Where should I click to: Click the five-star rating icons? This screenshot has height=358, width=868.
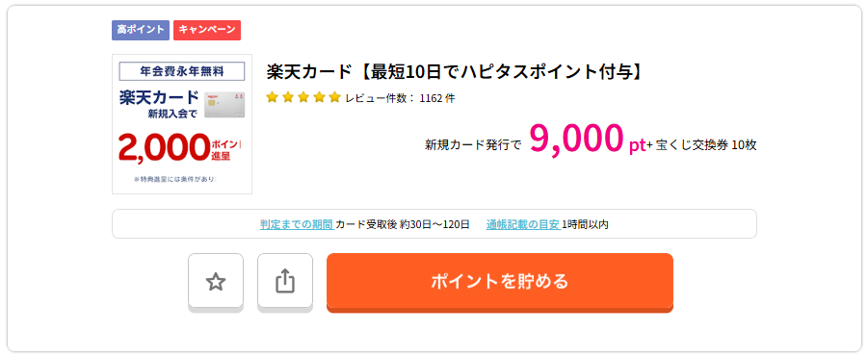coord(302,98)
